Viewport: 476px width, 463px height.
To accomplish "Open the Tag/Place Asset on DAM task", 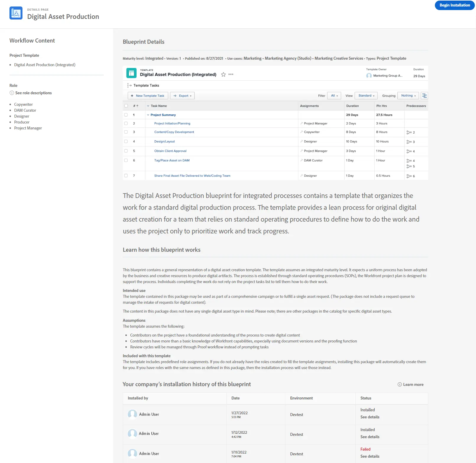I will [x=172, y=160].
